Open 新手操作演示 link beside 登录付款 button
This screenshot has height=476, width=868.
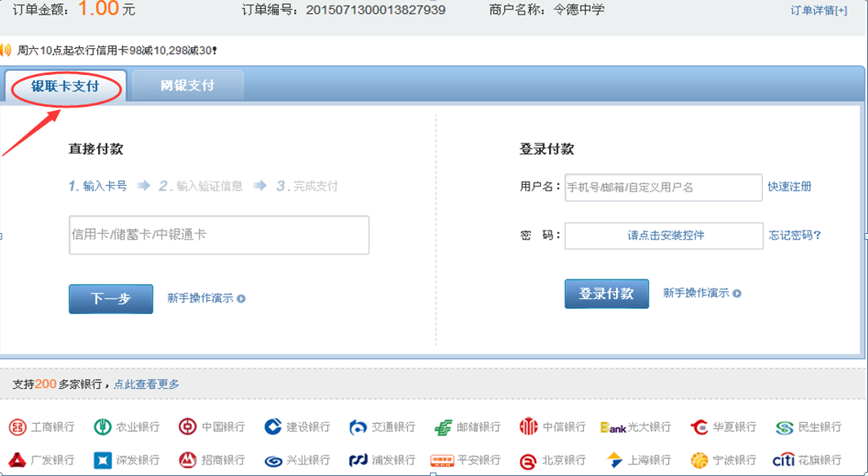[x=696, y=293]
